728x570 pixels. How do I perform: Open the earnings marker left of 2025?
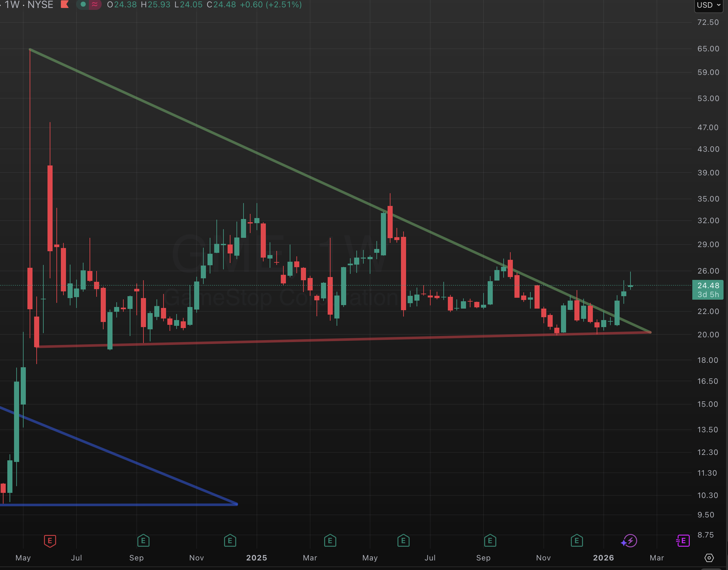coord(230,540)
